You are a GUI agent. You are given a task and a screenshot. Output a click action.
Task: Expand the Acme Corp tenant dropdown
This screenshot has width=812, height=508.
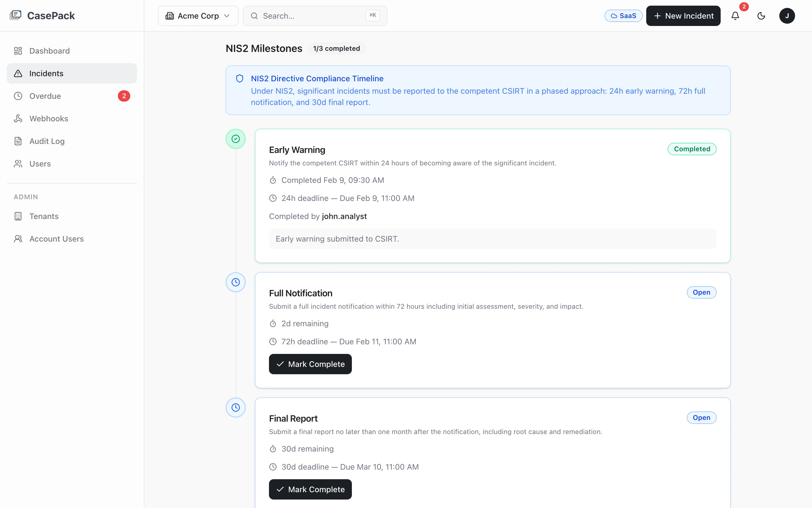click(198, 16)
